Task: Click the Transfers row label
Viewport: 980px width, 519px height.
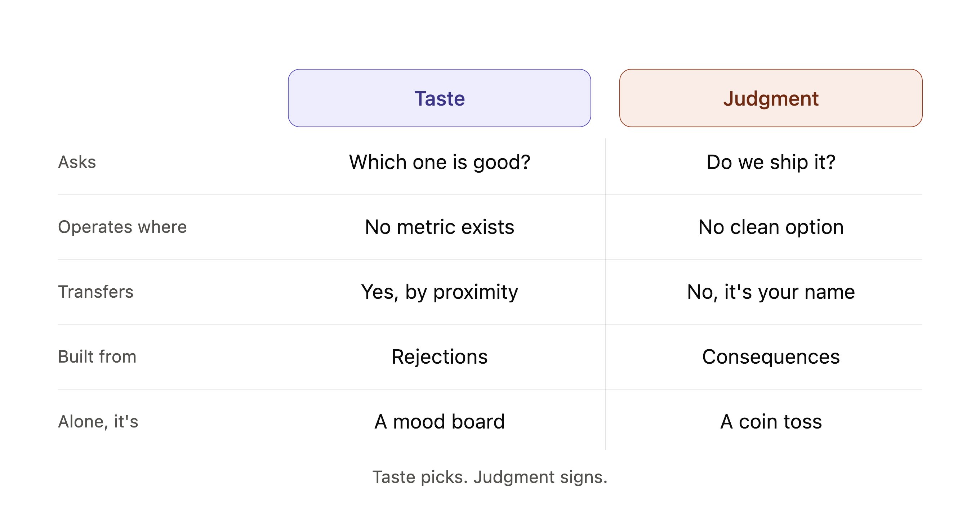Action: coord(95,292)
